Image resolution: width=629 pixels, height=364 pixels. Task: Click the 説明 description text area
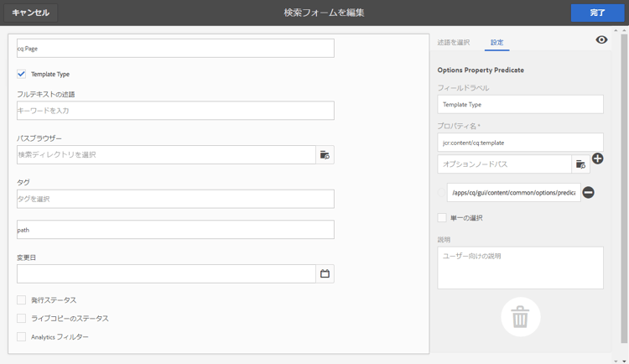tap(520, 268)
